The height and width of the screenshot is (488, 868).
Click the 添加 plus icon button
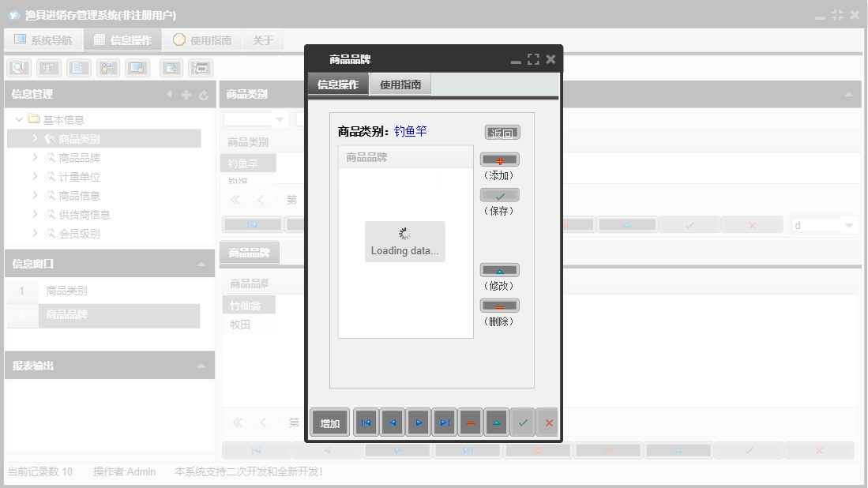click(x=499, y=160)
